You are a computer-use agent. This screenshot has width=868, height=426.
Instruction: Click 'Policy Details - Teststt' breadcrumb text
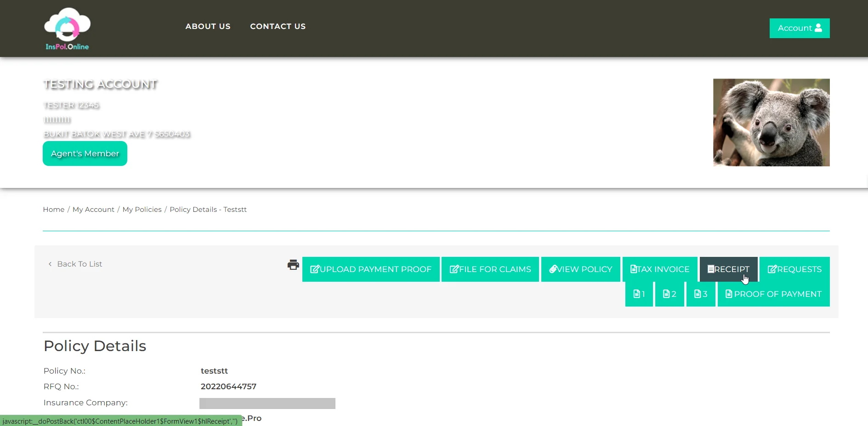pyautogui.click(x=208, y=210)
